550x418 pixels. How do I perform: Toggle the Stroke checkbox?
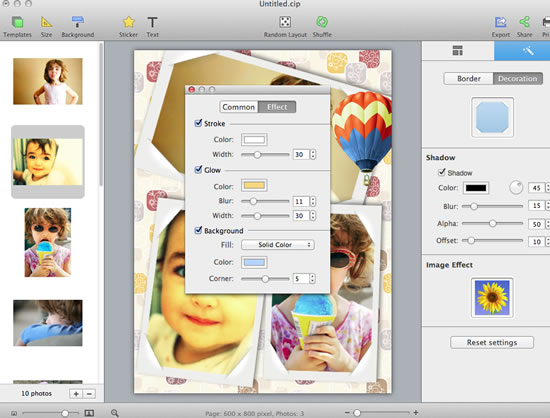pyautogui.click(x=198, y=123)
